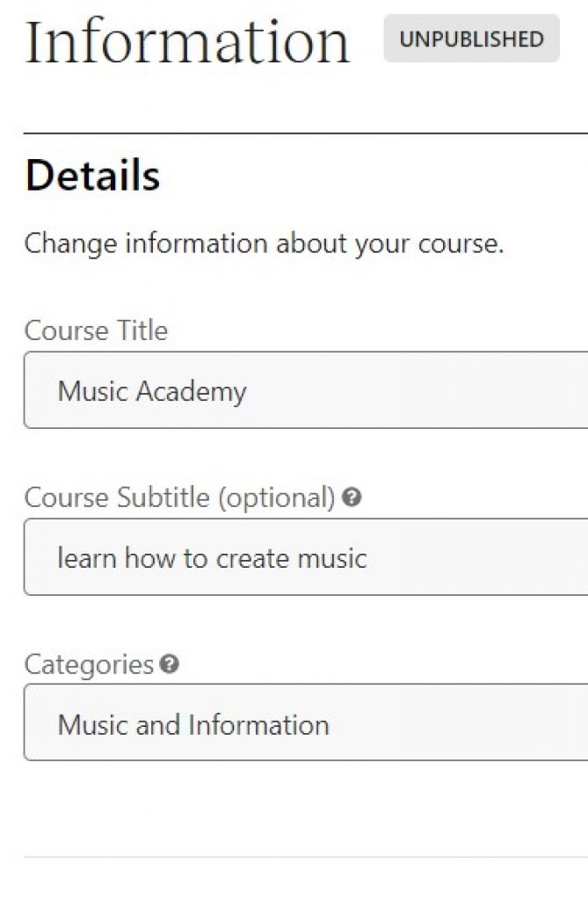Click the "Information" page heading
Image resolution: width=588 pixels, height=900 pixels.
coord(187,40)
